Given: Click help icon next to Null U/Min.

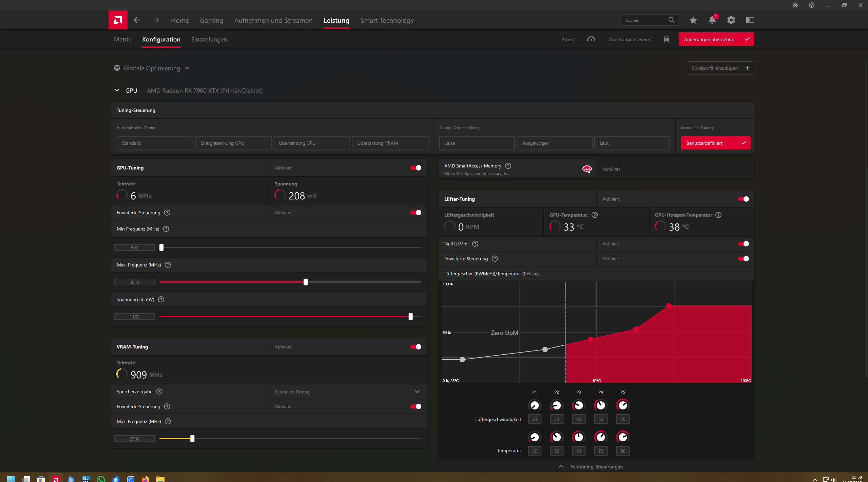Looking at the screenshot, I should click(475, 244).
